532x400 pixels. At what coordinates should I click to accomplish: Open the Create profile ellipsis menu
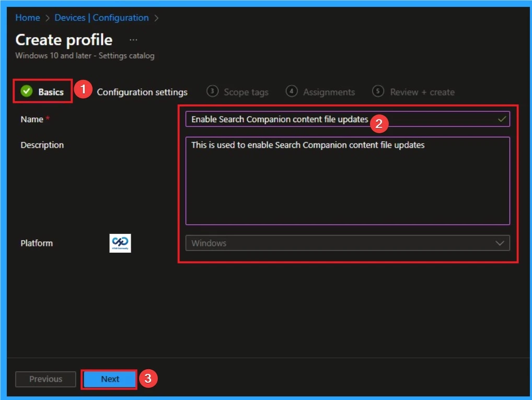point(133,39)
